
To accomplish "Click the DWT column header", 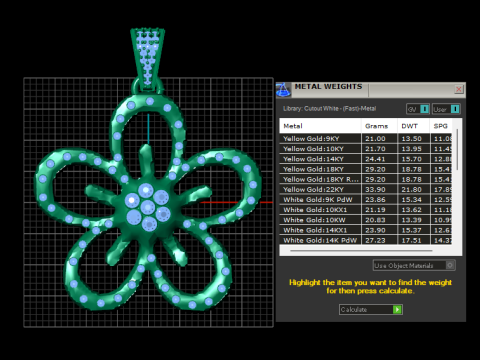I will [x=413, y=126].
